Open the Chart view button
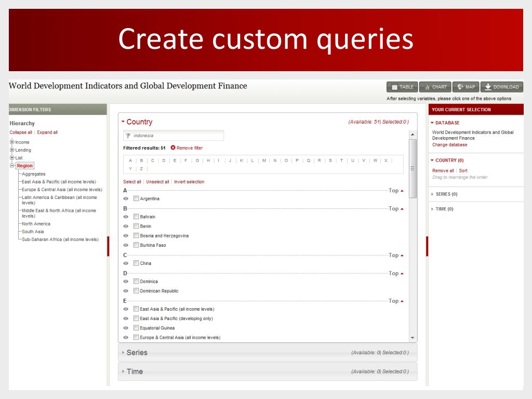 point(435,87)
